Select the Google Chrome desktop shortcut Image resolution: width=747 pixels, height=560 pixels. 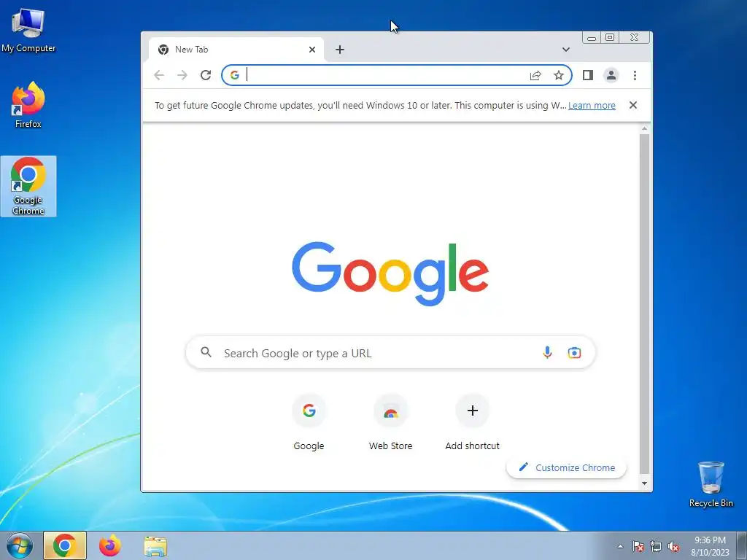point(28,186)
